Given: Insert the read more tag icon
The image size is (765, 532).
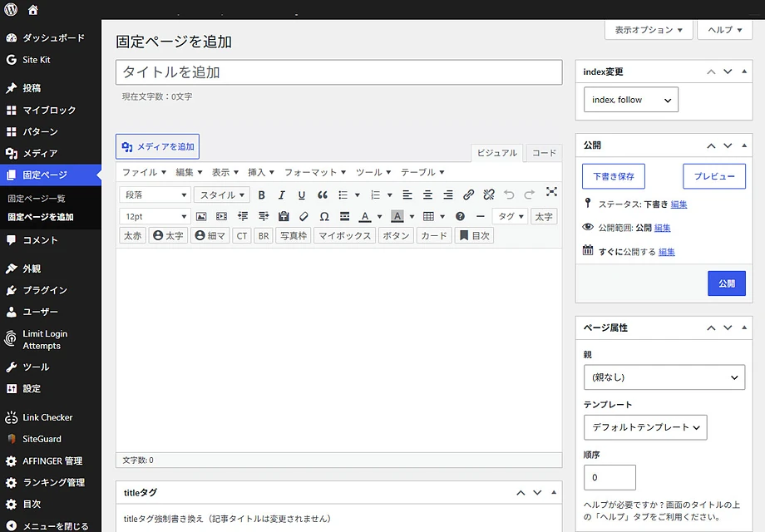Looking at the screenshot, I should (344, 216).
